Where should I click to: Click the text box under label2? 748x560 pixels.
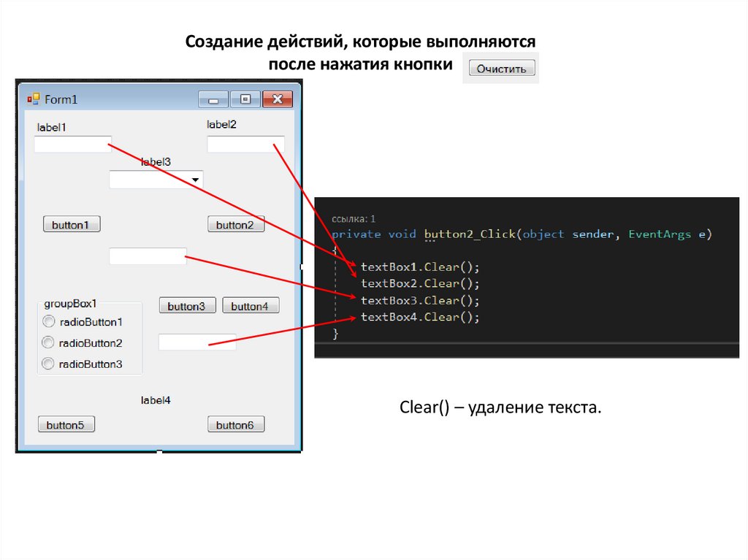tap(245, 144)
